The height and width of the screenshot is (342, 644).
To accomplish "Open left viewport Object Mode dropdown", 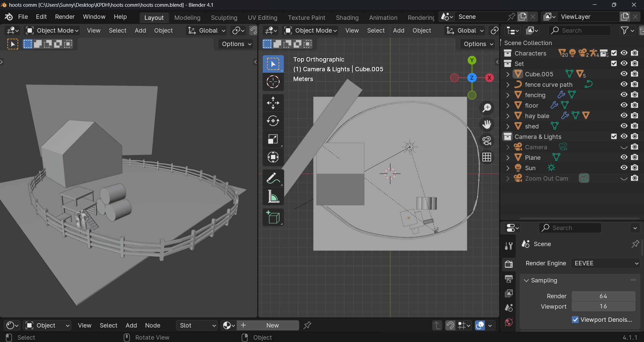I will 52,31.
